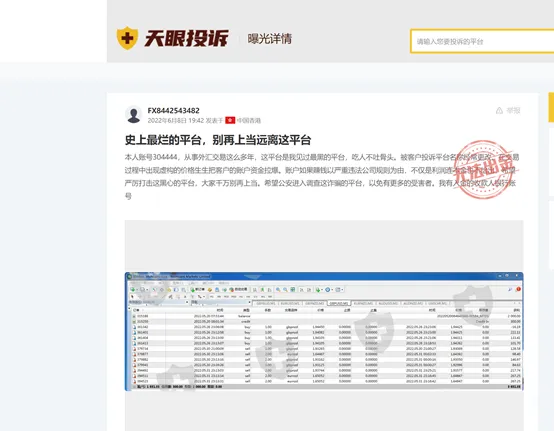The width and height of the screenshot is (554, 431).
Task: Click the zoom out magnifier icon
Action: coord(285,290)
